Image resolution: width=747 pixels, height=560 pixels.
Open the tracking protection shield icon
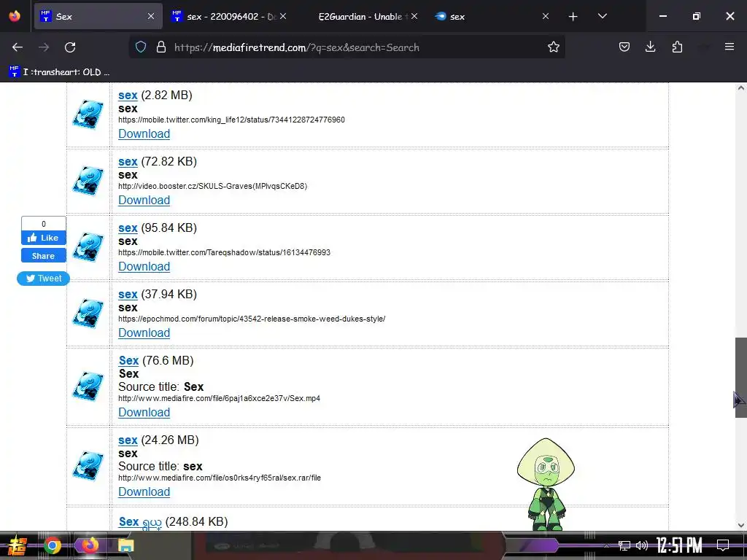click(x=141, y=47)
